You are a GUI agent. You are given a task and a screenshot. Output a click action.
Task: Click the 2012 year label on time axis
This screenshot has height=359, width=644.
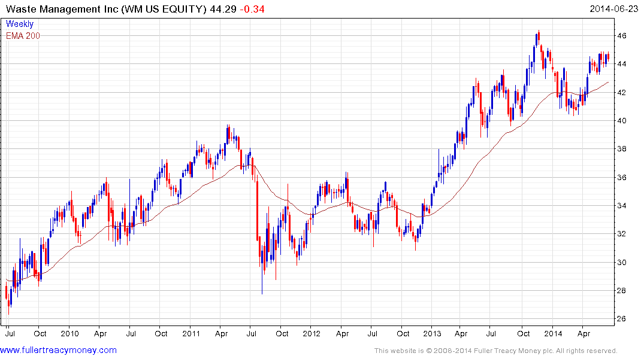(312, 333)
